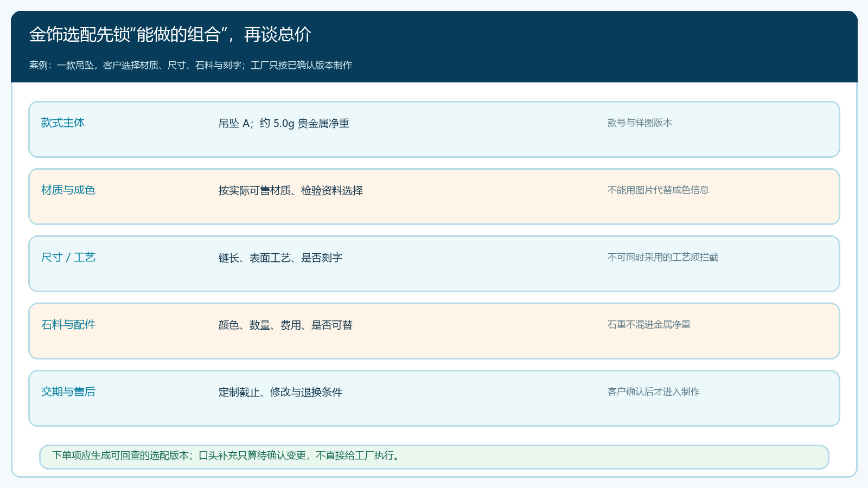Click the text 颜色、数量、费用、是否可替
The width and height of the screenshot is (868, 488).
click(x=285, y=325)
